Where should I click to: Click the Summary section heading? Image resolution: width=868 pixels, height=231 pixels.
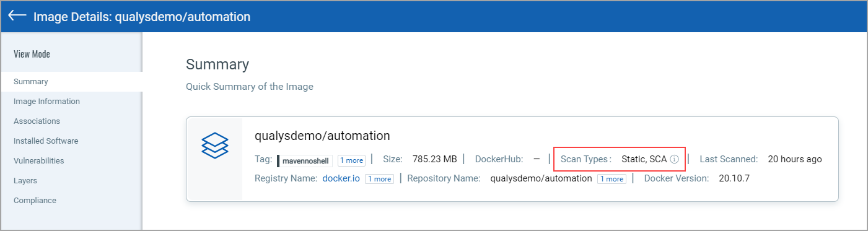point(217,64)
